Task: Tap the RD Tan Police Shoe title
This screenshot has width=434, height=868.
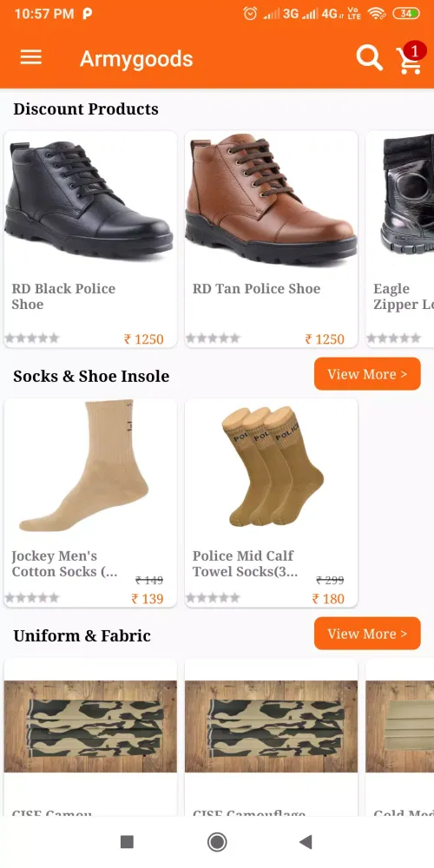Action: coord(256,288)
